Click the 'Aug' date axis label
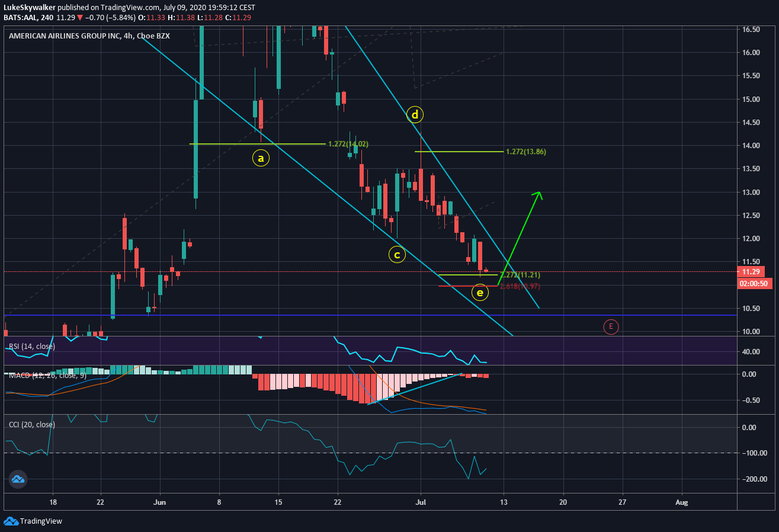779x532 pixels. point(682,501)
